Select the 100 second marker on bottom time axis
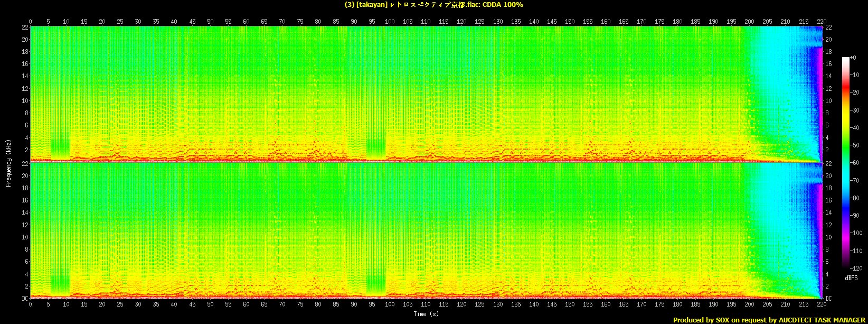The width and height of the screenshot is (868, 324). tap(390, 305)
